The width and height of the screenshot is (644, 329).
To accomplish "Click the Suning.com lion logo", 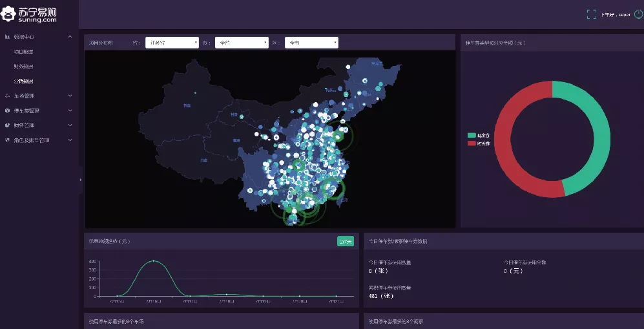I will click(8, 14).
